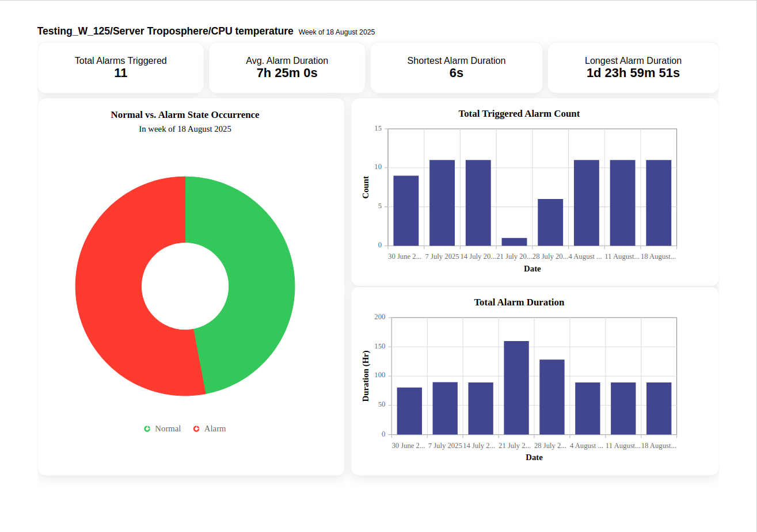This screenshot has width=757, height=532.
Task: Open the Total Alarms Triggered card
Action: click(x=121, y=67)
